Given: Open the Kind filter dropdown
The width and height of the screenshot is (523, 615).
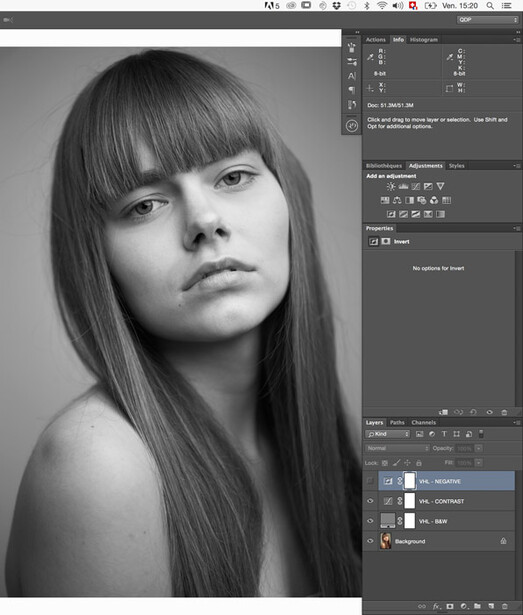Looking at the screenshot, I should (388, 434).
